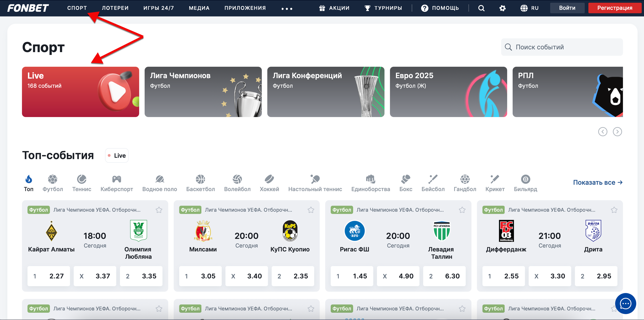Open the RU language selector
Image resolution: width=644 pixels, height=320 pixels.
530,8
